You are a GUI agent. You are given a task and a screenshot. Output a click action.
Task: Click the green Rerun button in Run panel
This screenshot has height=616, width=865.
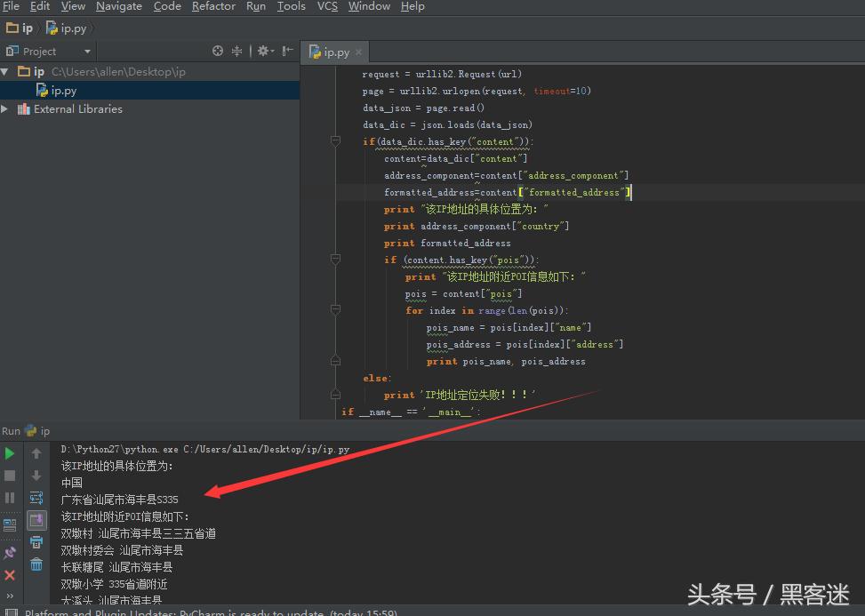coord(10,454)
